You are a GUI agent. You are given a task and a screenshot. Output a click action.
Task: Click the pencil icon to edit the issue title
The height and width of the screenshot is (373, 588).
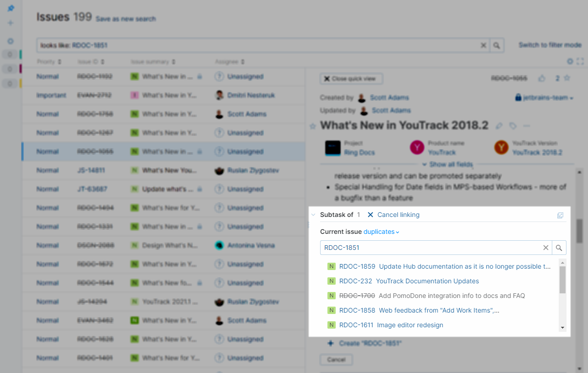pos(499,126)
